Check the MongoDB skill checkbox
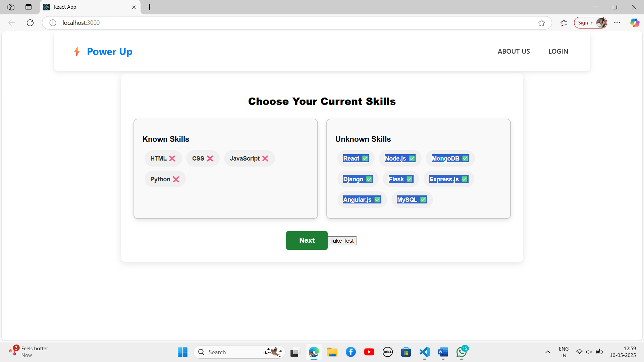Screen dimensions: 644x362 pos(465,159)
